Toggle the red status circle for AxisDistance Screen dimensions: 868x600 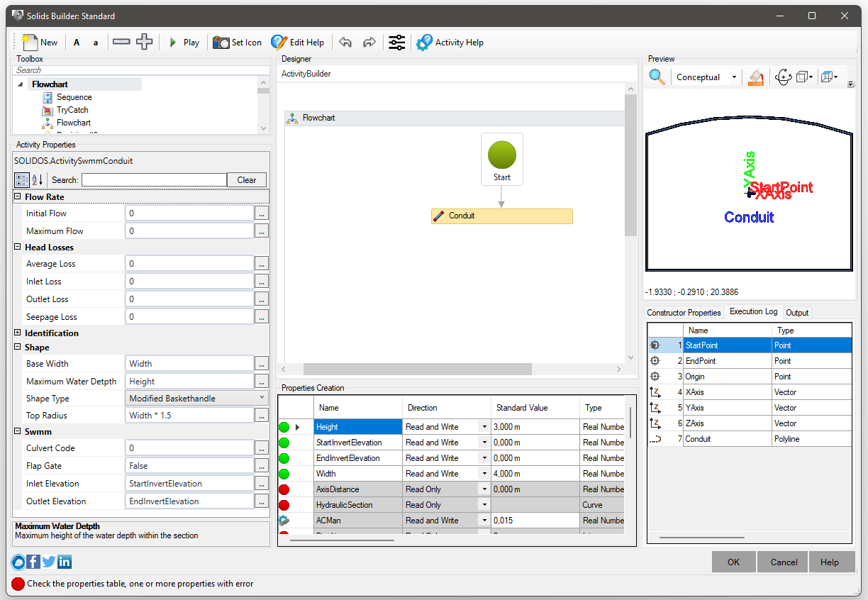click(284, 489)
